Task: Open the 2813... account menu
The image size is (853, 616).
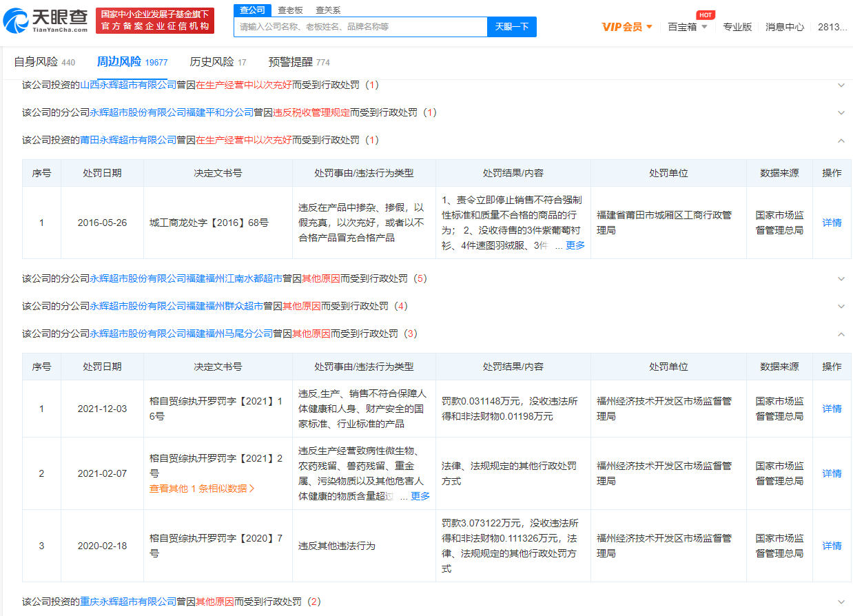Action: (832, 27)
